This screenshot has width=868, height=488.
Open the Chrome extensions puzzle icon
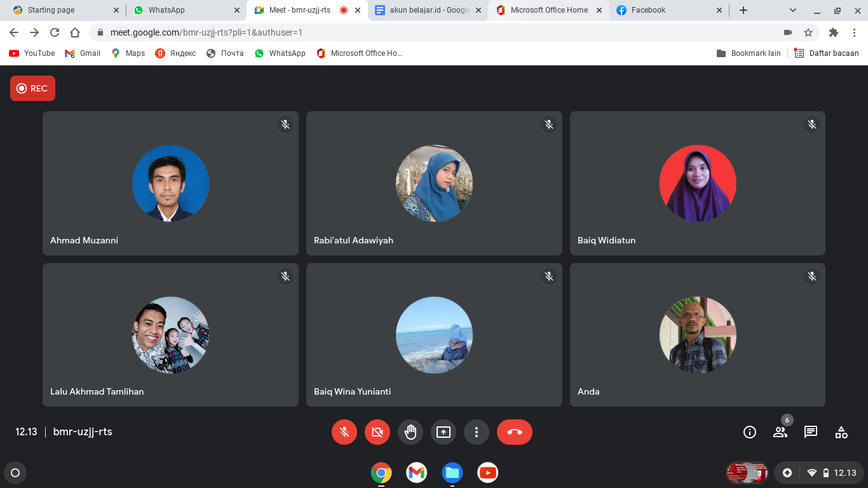click(x=834, y=32)
